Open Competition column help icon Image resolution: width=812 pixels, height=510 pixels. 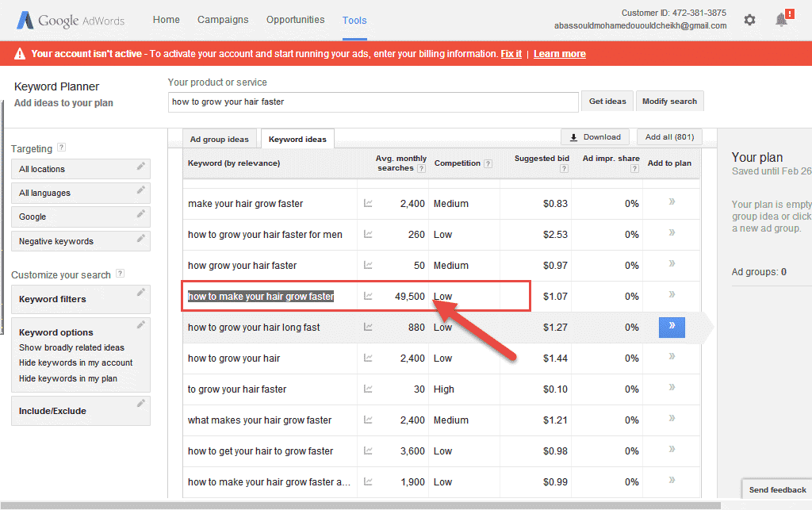488,163
